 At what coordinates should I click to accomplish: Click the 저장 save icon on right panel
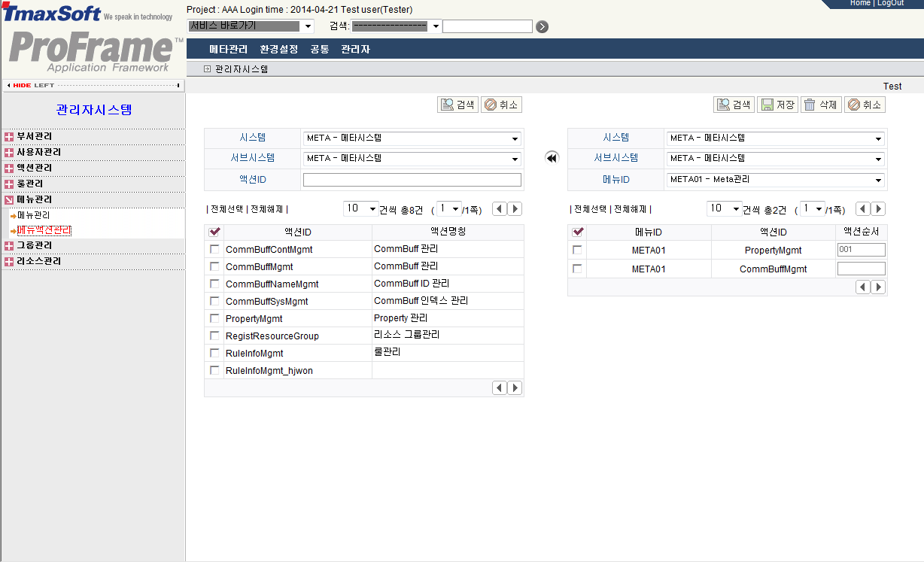coord(777,104)
